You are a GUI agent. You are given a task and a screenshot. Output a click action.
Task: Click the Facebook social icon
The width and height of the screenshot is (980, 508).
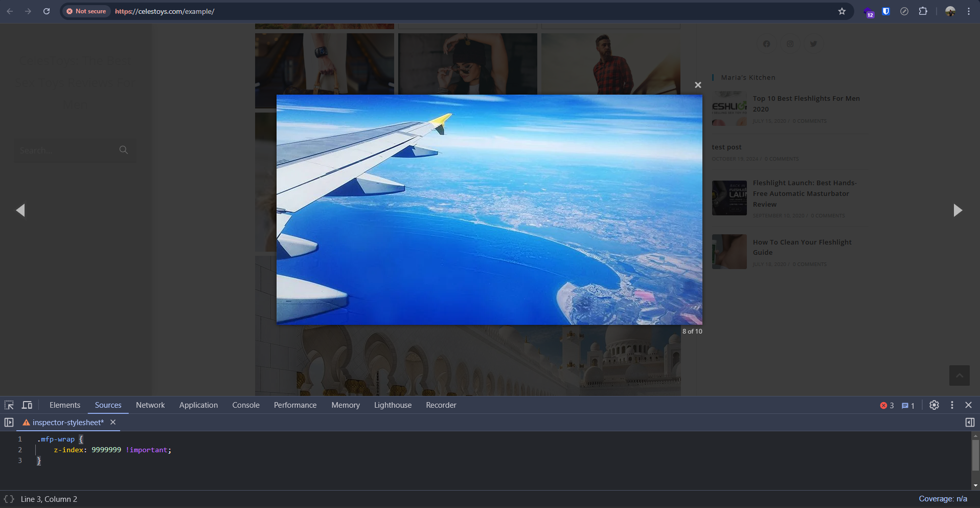click(x=766, y=44)
